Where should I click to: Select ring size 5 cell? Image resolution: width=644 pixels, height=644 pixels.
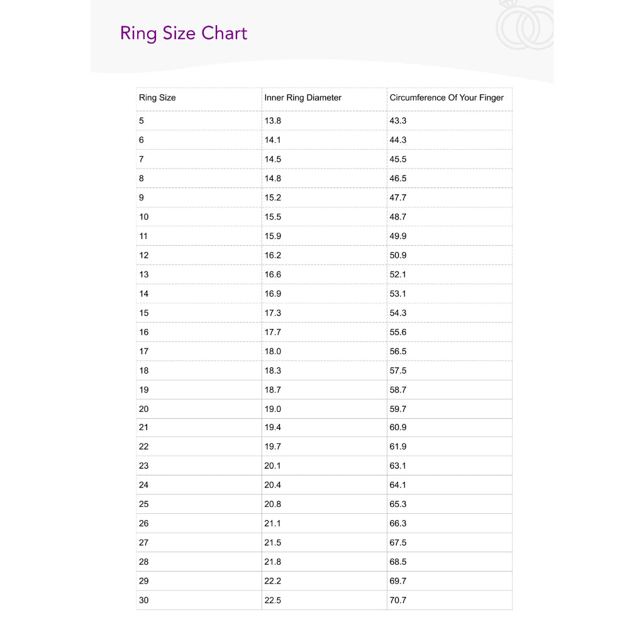click(142, 121)
